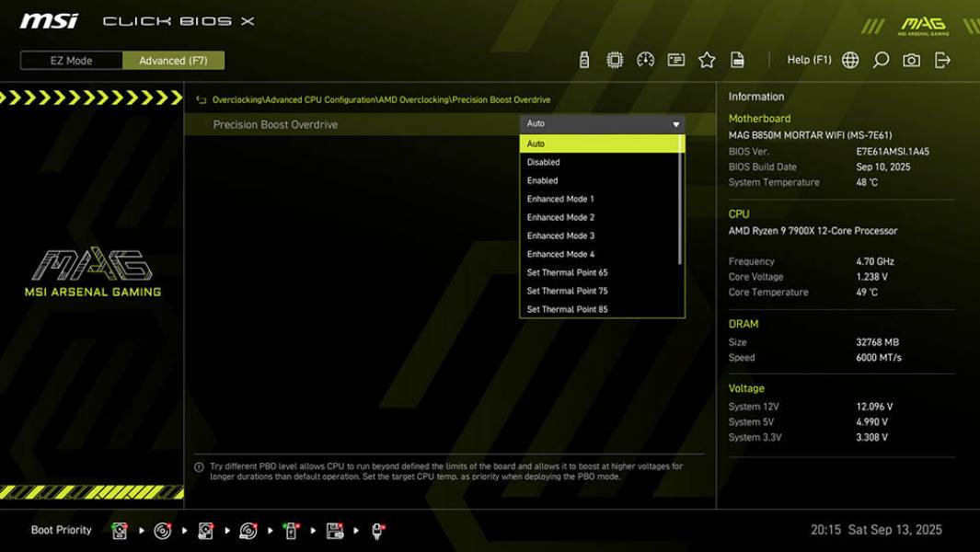Switch to EZ Mode tab
Image resolution: width=980 pixels, height=552 pixels.
tap(69, 60)
